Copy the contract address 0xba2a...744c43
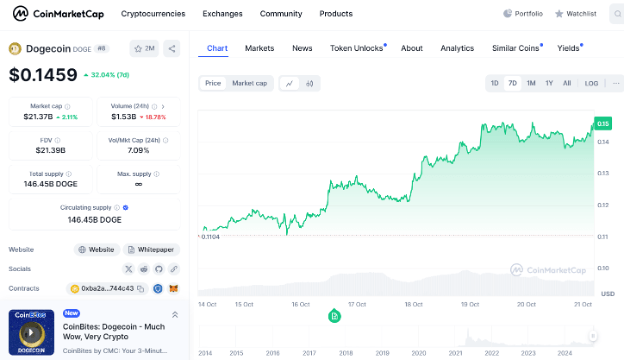The width and height of the screenshot is (624, 360). [140, 288]
